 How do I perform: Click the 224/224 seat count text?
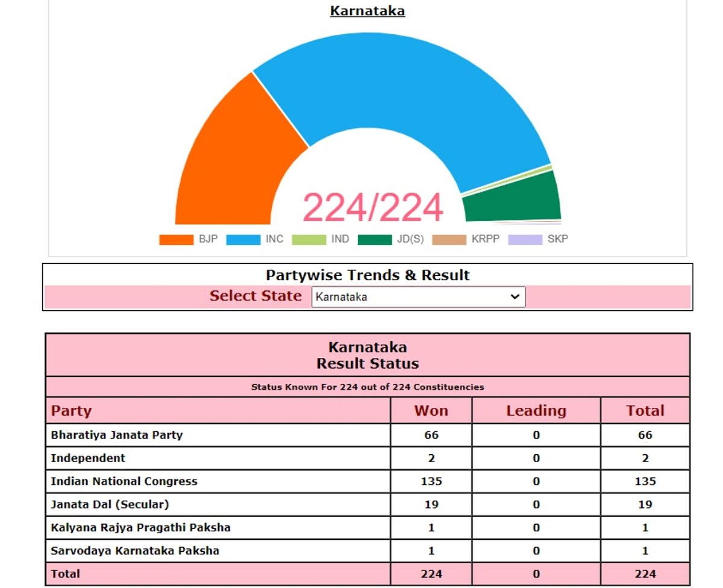(x=372, y=208)
